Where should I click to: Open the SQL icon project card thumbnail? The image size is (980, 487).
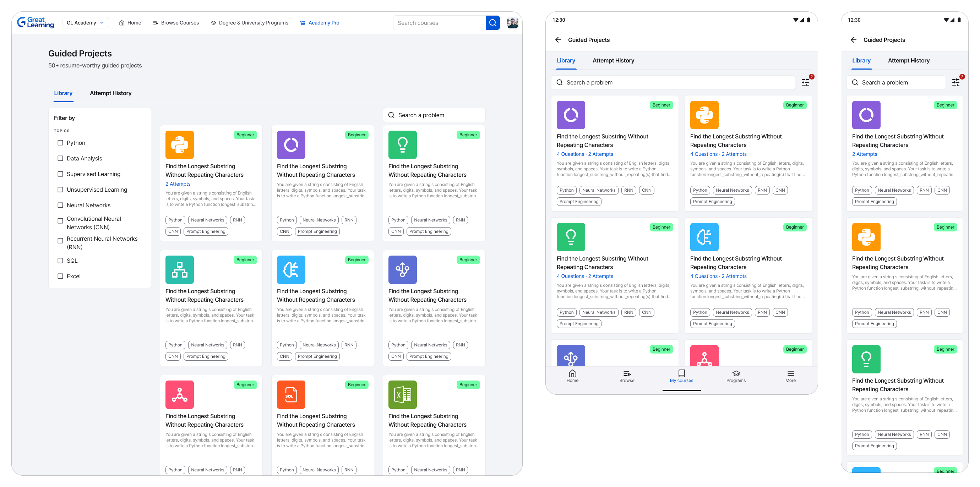point(291,395)
